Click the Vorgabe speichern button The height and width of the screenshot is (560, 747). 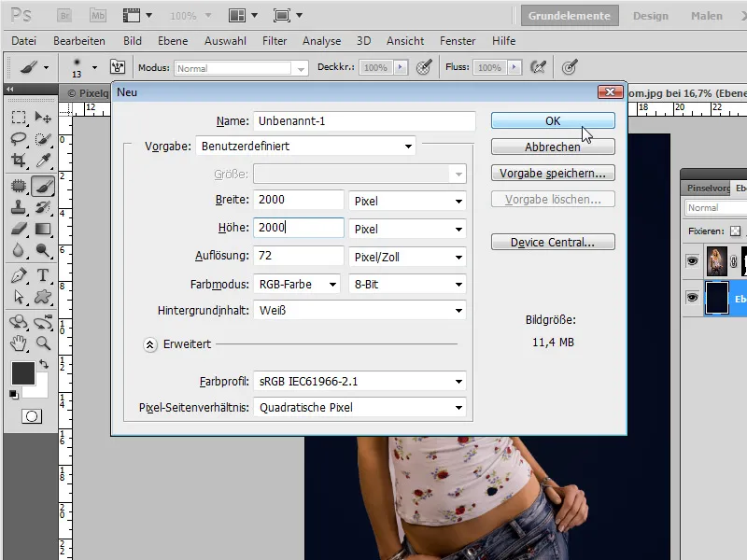tap(553, 173)
